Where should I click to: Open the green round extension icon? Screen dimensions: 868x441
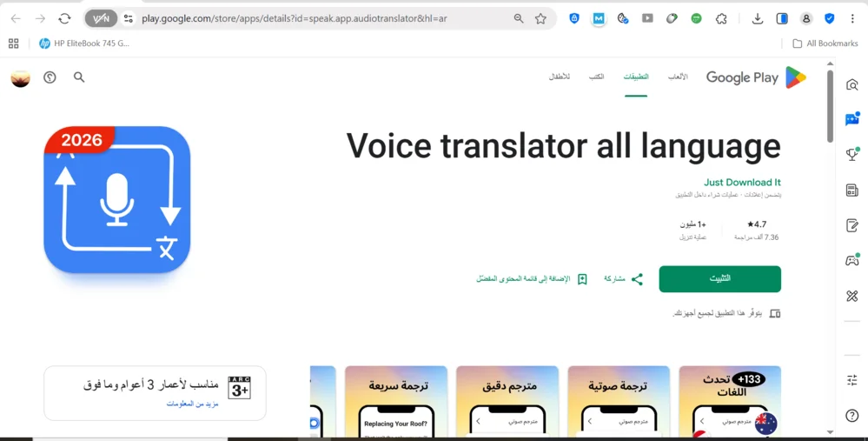point(696,18)
